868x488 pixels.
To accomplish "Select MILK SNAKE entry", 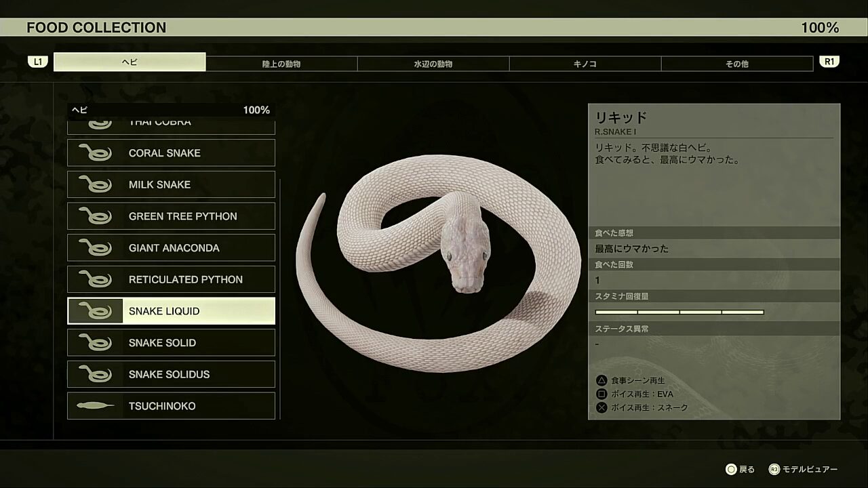I will [x=171, y=184].
